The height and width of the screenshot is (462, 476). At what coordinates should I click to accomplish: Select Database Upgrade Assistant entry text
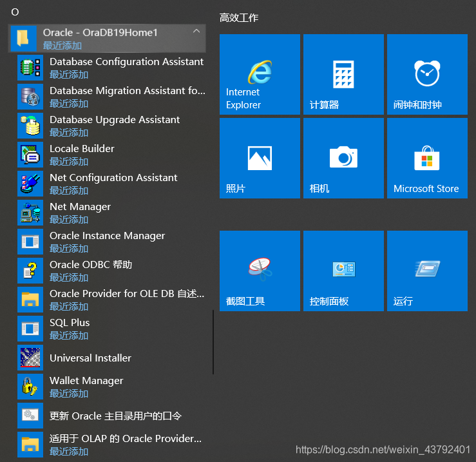click(115, 120)
